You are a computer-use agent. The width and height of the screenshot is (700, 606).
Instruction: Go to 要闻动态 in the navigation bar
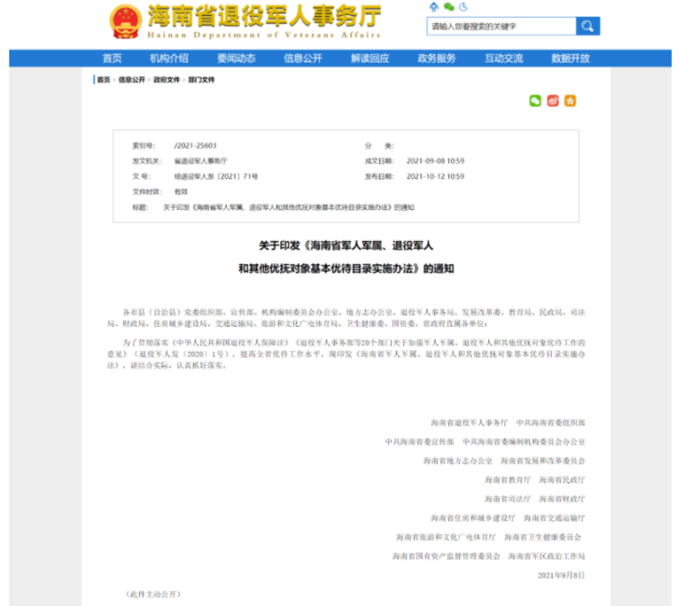click(x=236, y=58)
